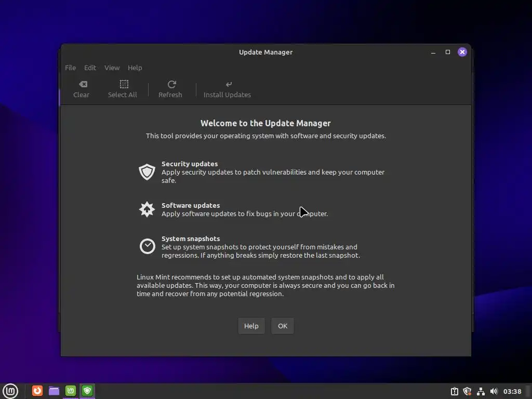Open the Linux Mint start menu
The width and height of the screenshot is (532, 399).
10,391
